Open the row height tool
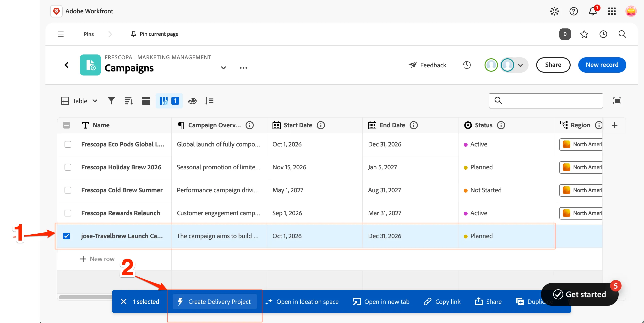The image size is (644, 323). (209, 101)
